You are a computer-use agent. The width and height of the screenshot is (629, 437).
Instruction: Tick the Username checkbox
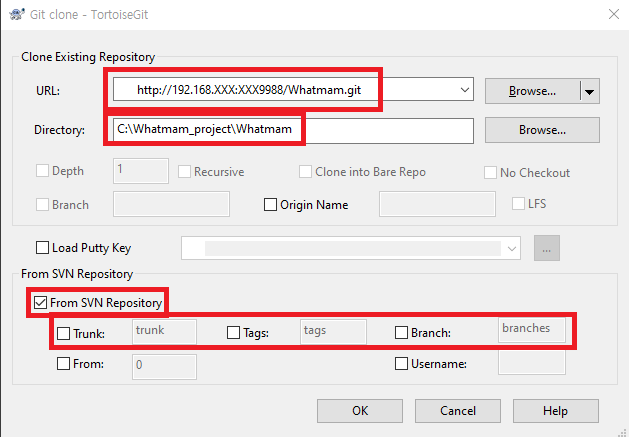tap(401, 364)
